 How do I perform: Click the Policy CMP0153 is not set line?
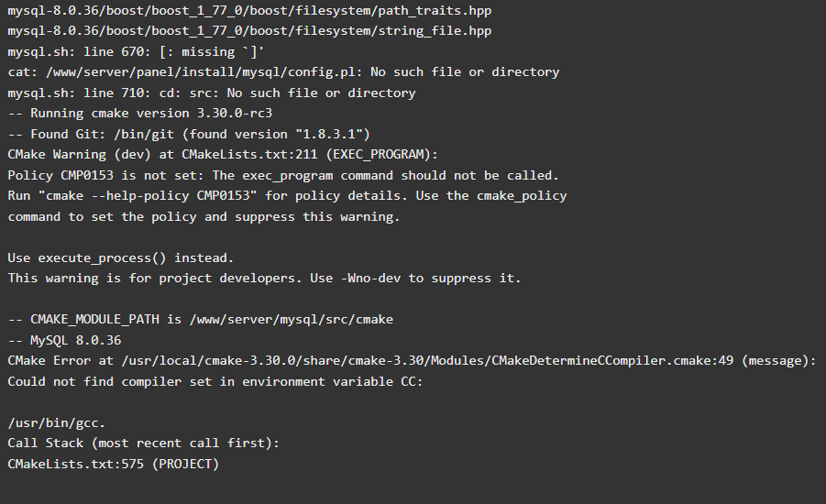pyautogui.click(x=283, y=175)
